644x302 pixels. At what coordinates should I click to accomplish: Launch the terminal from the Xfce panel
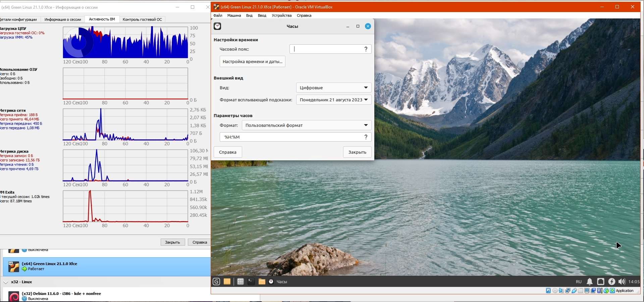click(x=251, y=282)
